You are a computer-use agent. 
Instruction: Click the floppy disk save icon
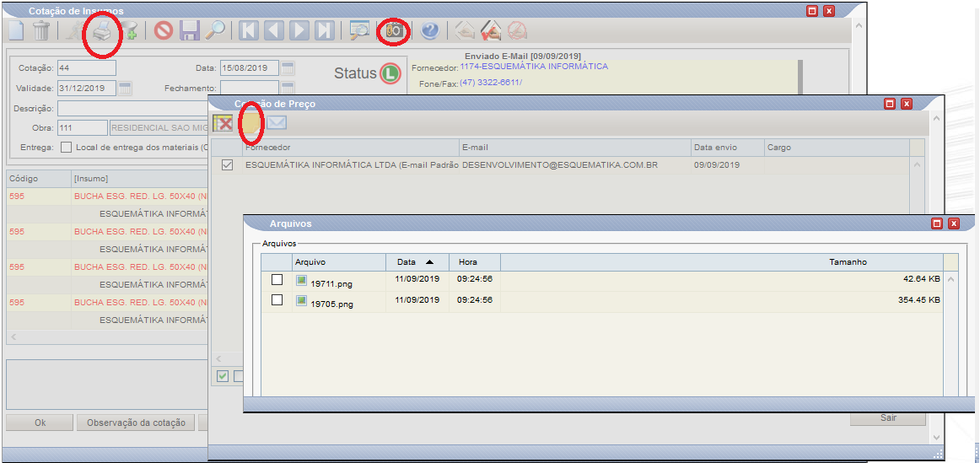(190, 30)
